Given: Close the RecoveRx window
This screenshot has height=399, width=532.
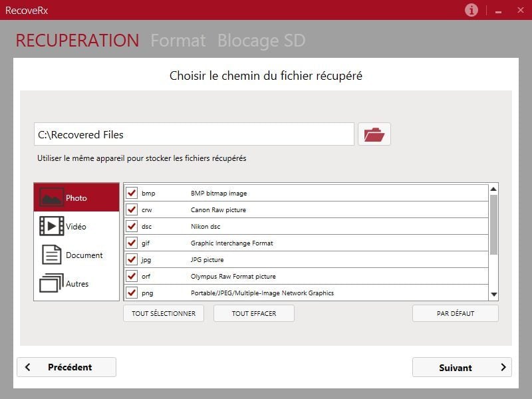Looking at the screenshot, I should click(x=518, y=10).
